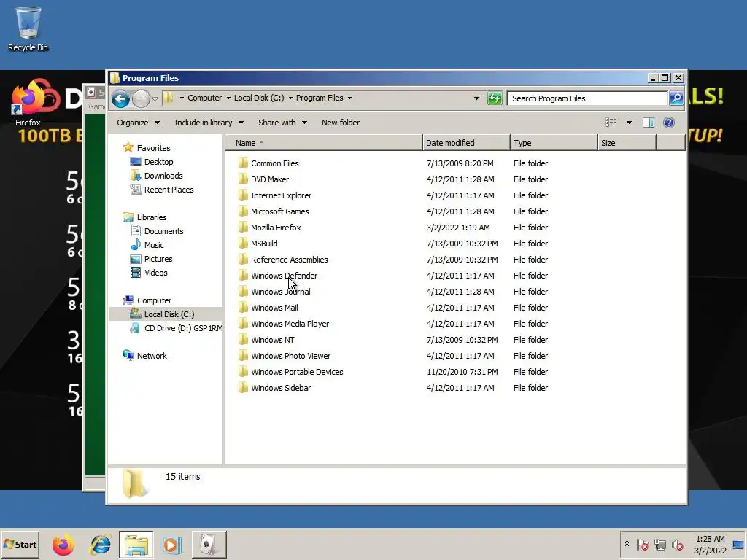
Task: Click the Change your view icon
Action: pos(611,122)
